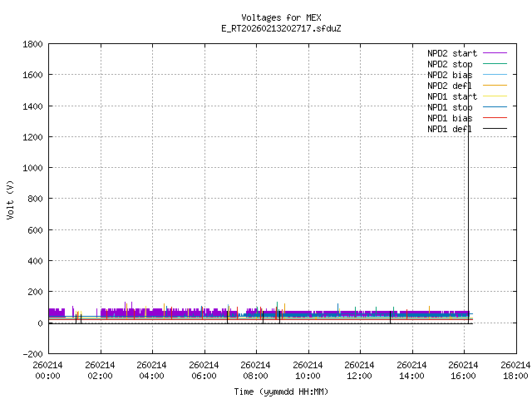Screen dimensions: 532x399
Task: Click the "Time (yymmdd HH:MM)" x-axis label
Action: pyautogui.click(x=281, y=392)
